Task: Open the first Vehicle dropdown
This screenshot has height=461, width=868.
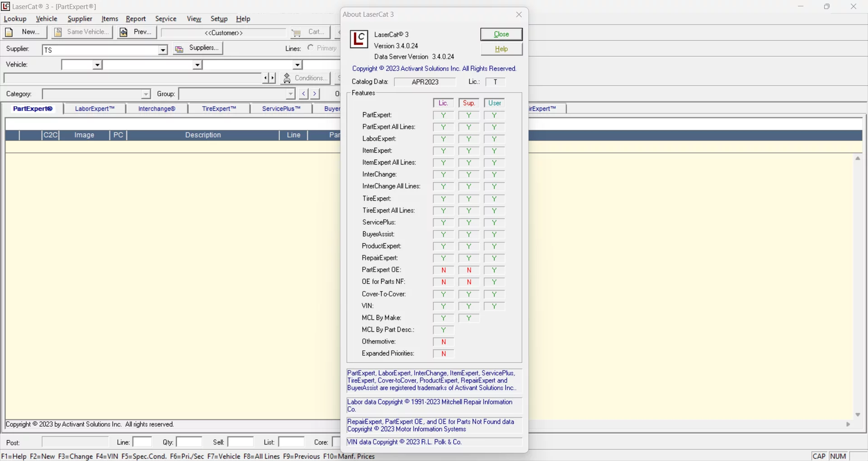Action: [x=97, y=65]
